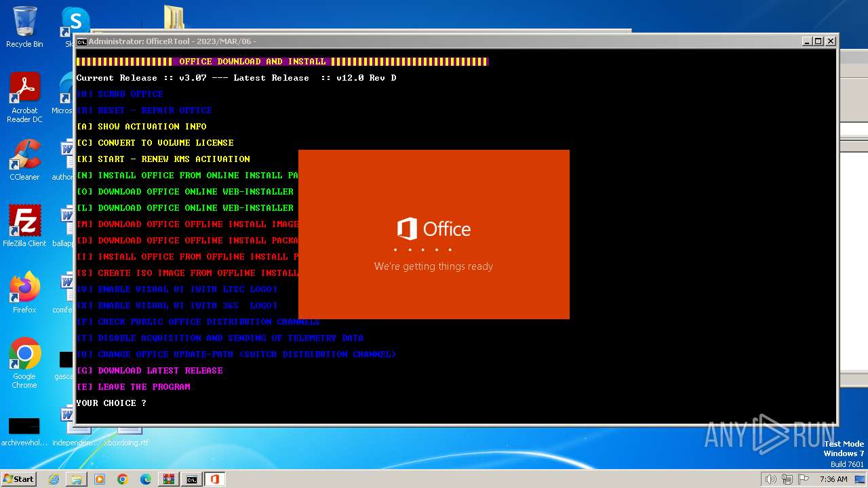Click 'CHECK PUBLIC OFFICE DISTRIBUTION CHANNELS' line
The width and height of the screenshot is (868, 488).
click(198, 322)
